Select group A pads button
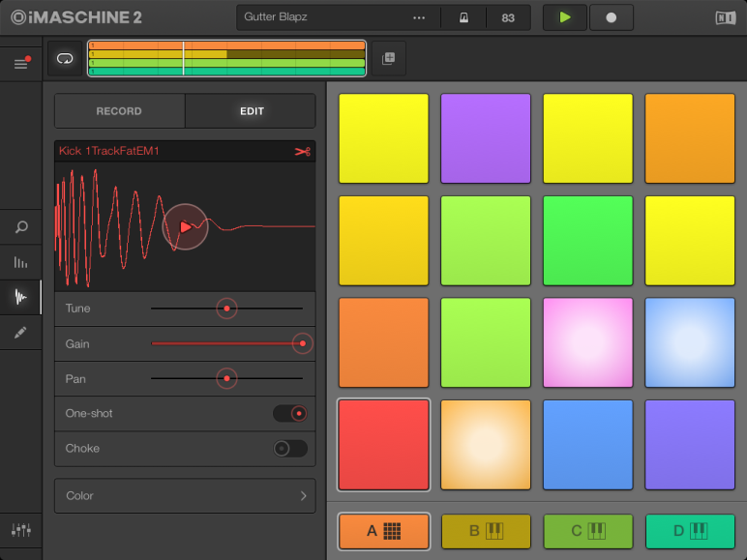Image resolution: width=747 pixels, height=560 pixels. [x=383, y=531]
